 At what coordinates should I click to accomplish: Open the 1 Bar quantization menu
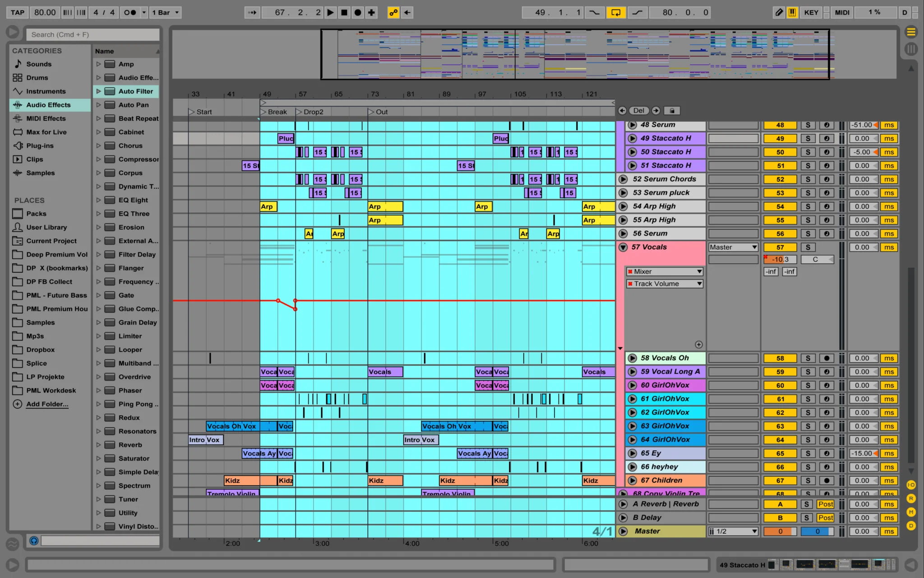click(166, 13)
